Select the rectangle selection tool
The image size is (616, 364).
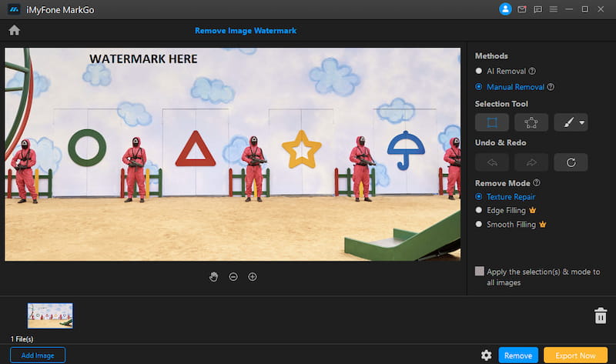pos(492,122)
